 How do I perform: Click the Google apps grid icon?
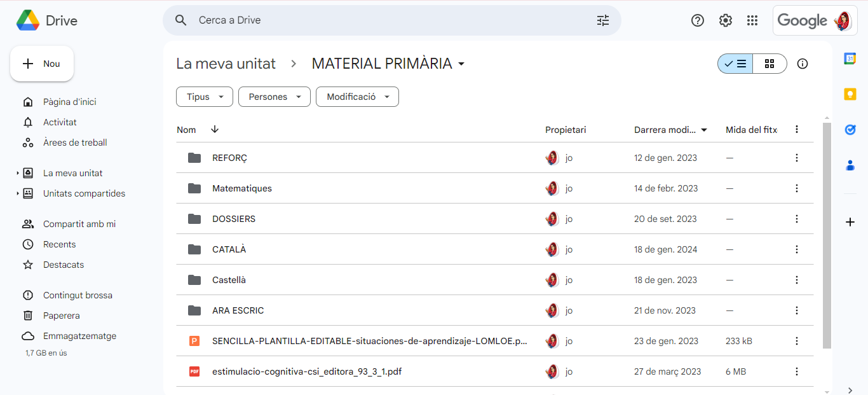pyautogui.click(x=752, y=20)
